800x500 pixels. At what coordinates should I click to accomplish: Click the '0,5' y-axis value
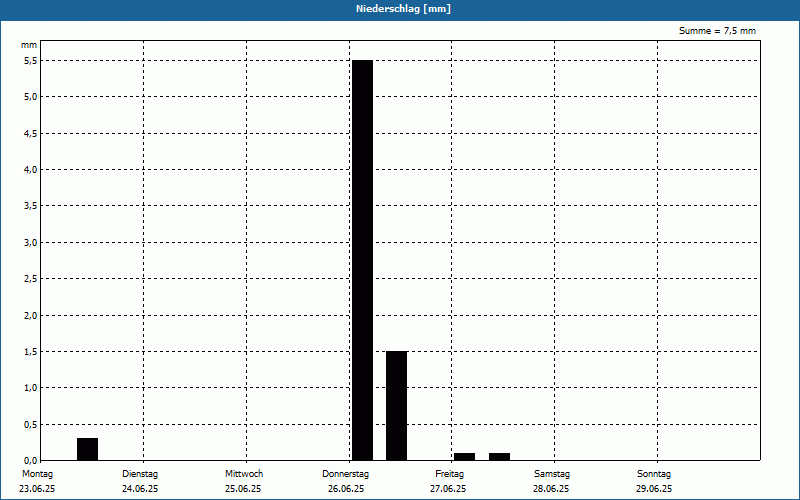[31, 425]
